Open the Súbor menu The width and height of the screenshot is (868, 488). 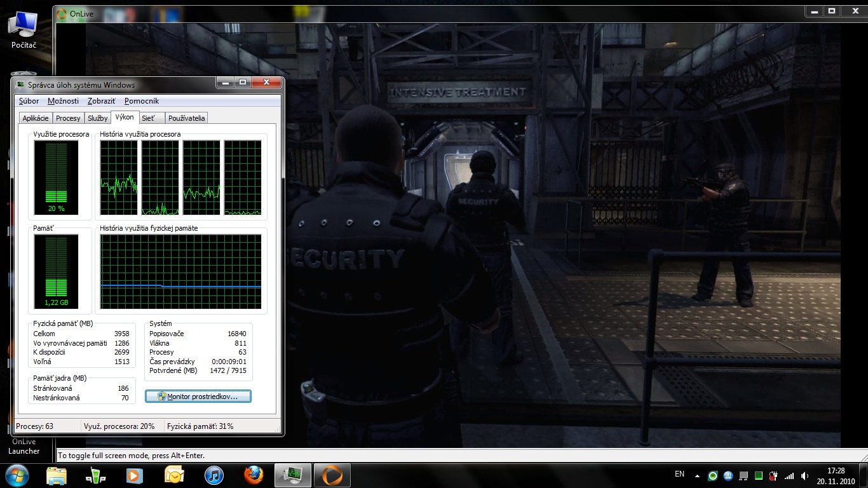[x=29, y=101]
